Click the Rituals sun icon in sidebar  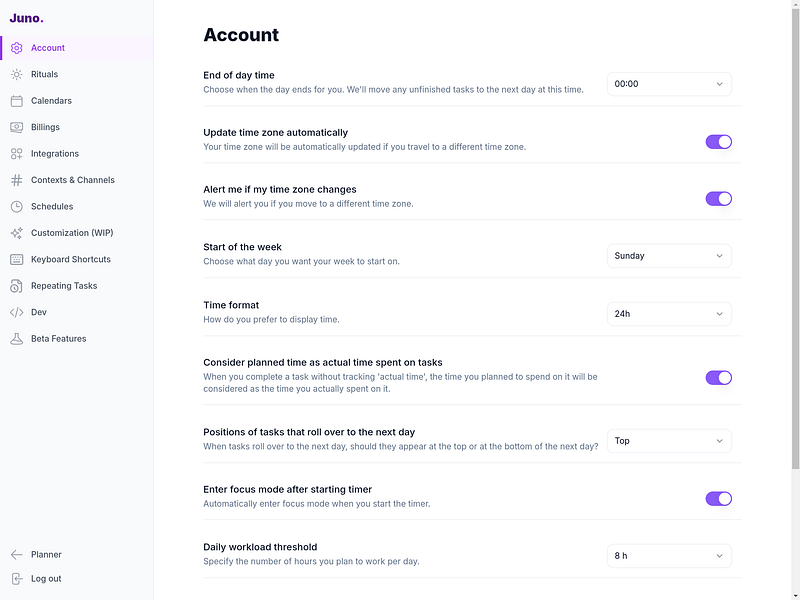(16, 74)
